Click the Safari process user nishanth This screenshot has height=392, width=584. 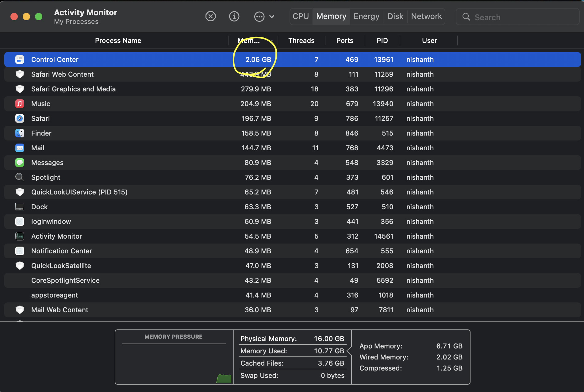point(420,118)
